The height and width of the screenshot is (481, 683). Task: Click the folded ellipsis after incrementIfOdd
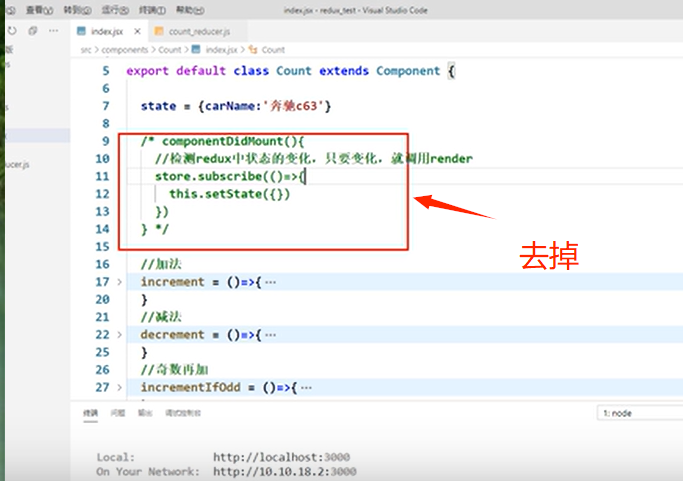(306, 388)
